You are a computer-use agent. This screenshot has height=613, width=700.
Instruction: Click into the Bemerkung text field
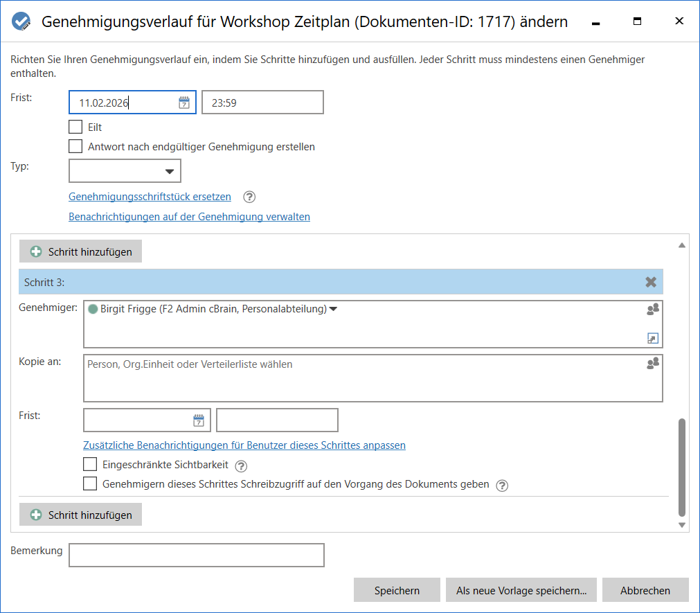(x=197, y=555)
